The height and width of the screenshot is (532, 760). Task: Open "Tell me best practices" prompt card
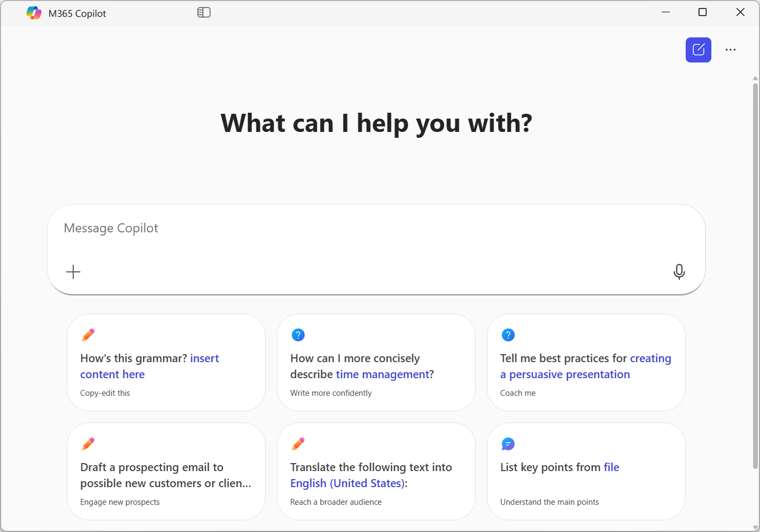tap(586, 363)
